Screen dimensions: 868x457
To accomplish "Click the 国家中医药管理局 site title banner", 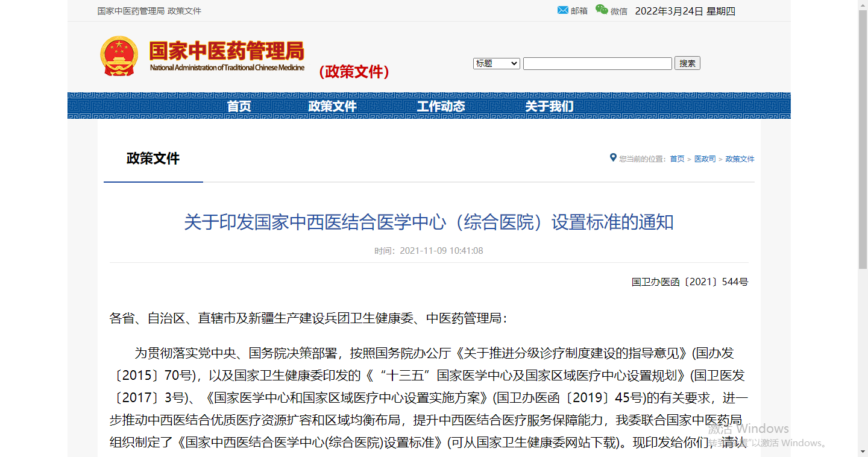I will coord(227,55).
